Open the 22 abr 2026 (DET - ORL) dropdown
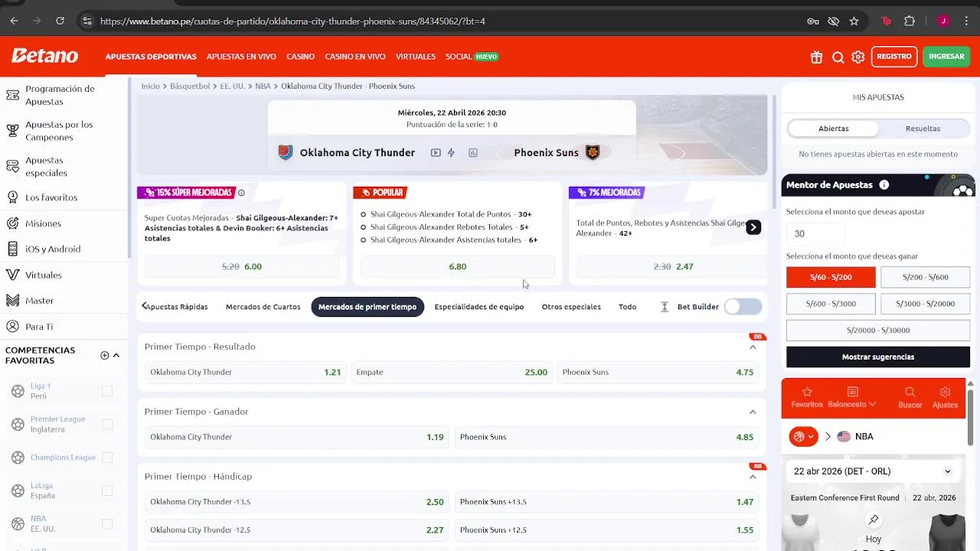Image resolution: width=980 pixels, height=551 pixels. [x=873, y=471]
